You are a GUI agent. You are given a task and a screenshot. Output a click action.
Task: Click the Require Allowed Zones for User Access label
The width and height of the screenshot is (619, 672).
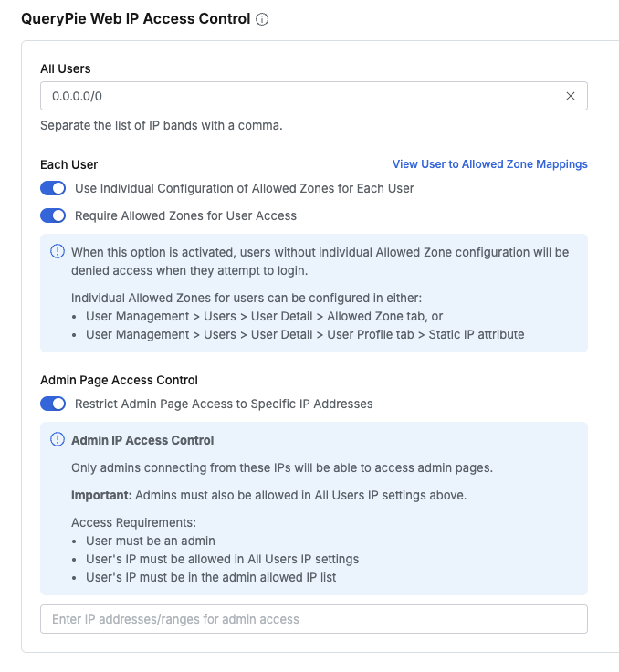pos(185,215)
